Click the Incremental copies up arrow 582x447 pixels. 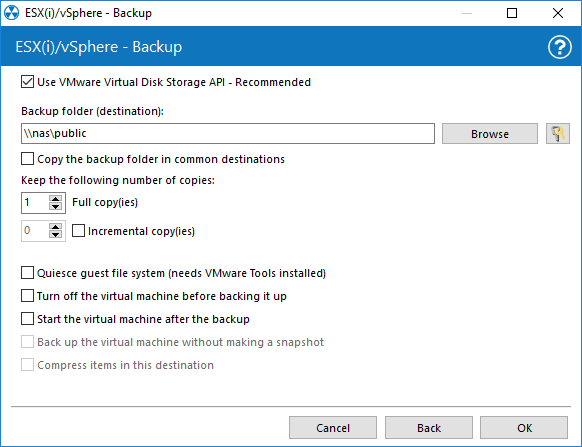(x=56, y=227)
